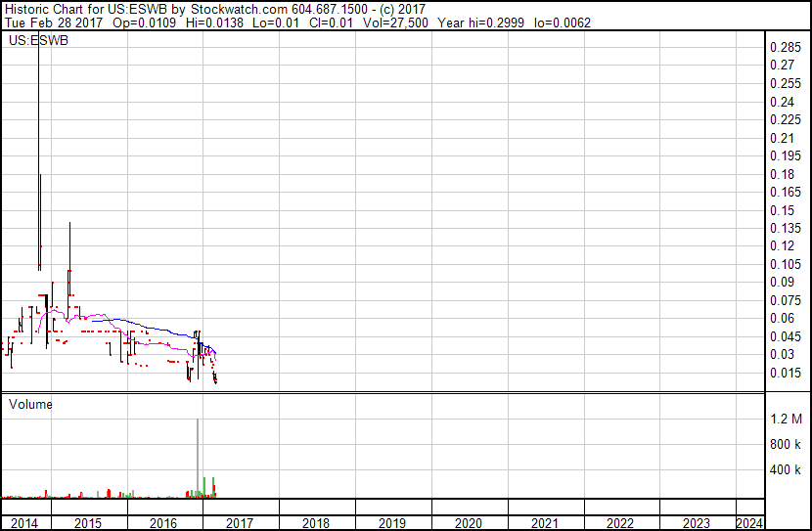Click the 0.015 price axis label
812x531 pixels.
[x=786, y=373]
